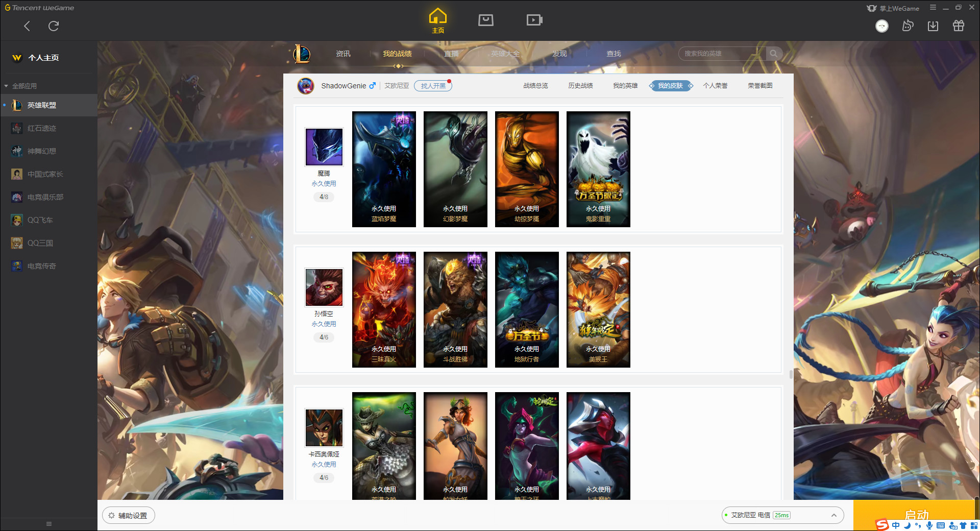Select QQ飞车 in the sidebar
The image size is (980, 531).
click(48, 220)
